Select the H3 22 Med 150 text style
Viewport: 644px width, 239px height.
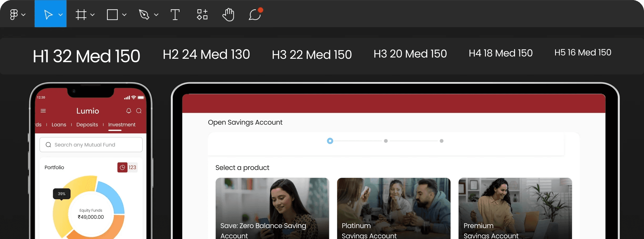coord(312,55)
